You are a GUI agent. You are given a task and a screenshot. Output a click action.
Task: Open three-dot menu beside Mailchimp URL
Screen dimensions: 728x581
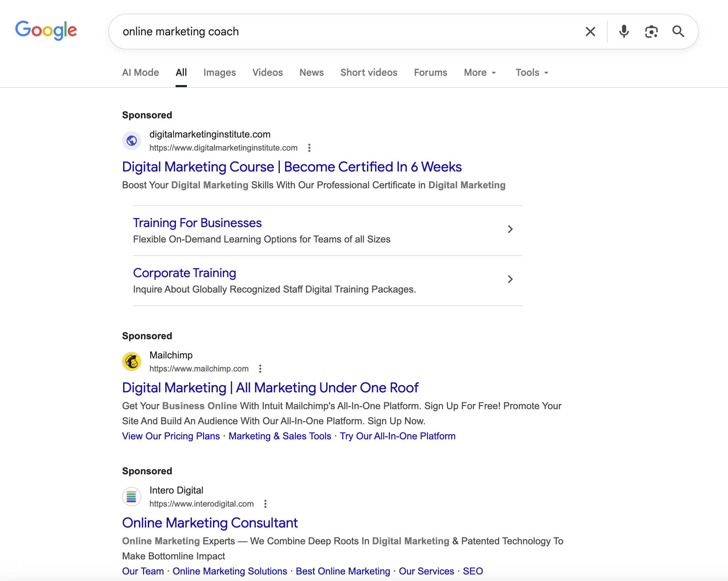[260, 369]
